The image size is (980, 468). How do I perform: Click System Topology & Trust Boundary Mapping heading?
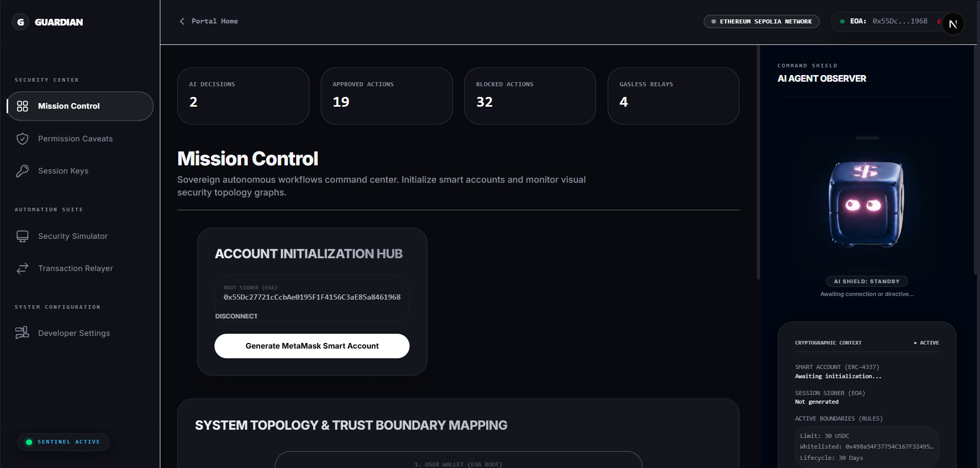(x=351, y=425)
